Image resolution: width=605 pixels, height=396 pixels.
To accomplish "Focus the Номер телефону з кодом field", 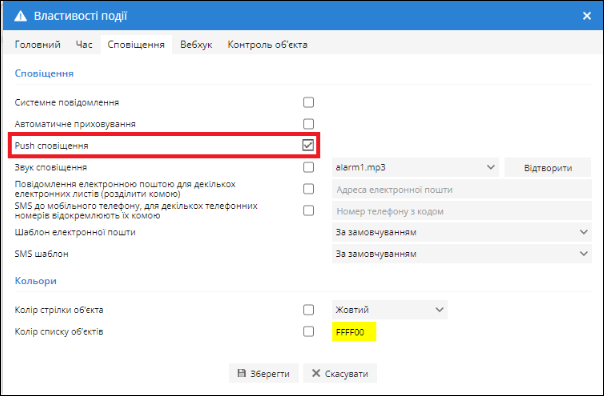I will 462,211.
